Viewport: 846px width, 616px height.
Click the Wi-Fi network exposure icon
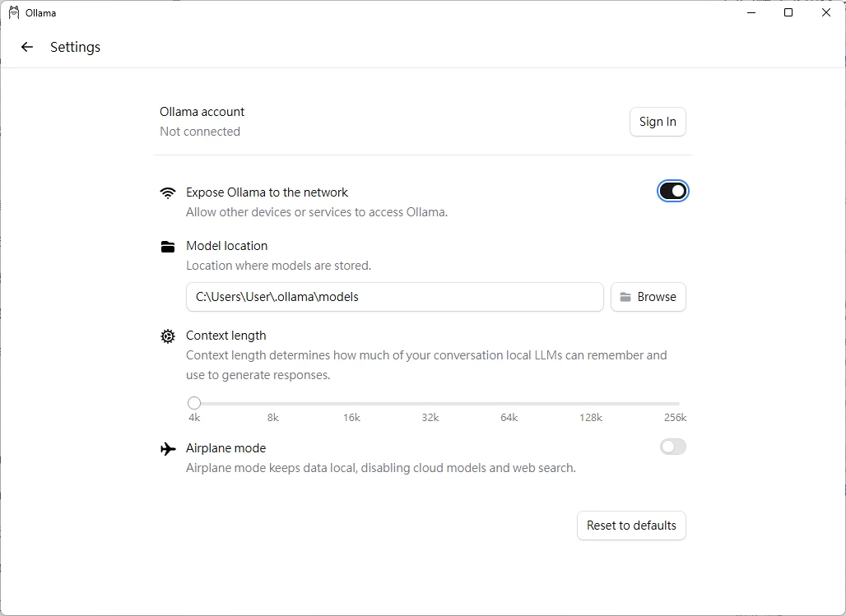click(168, 193)
